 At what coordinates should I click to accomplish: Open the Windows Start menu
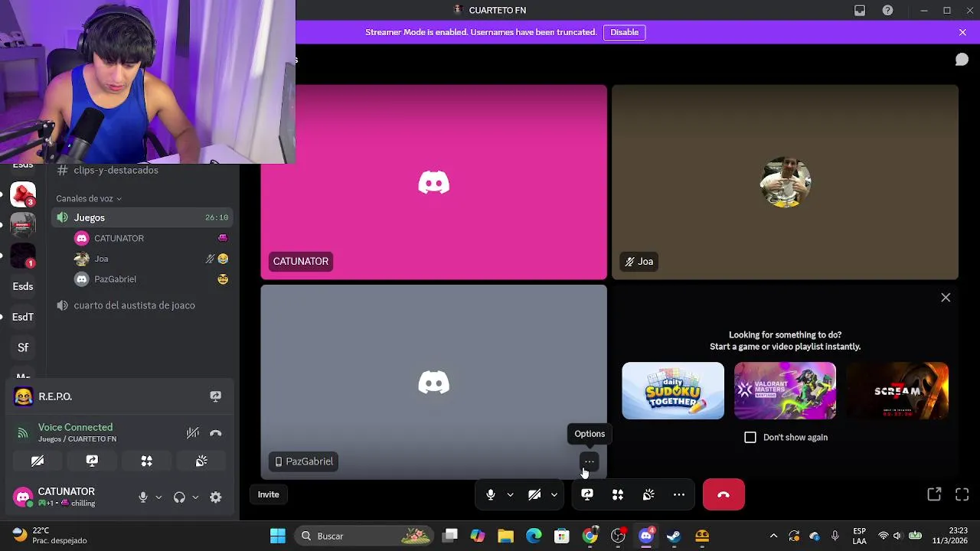pyautogui.click(x=277, y=536)
